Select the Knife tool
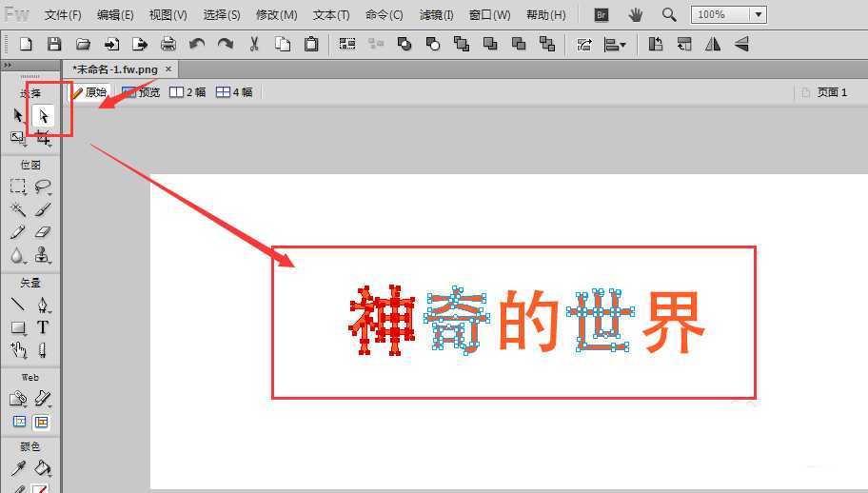Viewport: 868px width, 493px height. pos(43,350)
